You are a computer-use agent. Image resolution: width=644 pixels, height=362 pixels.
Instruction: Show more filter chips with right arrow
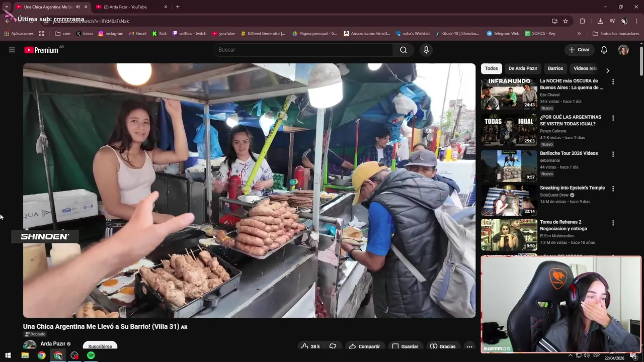[x=607, y=70]
